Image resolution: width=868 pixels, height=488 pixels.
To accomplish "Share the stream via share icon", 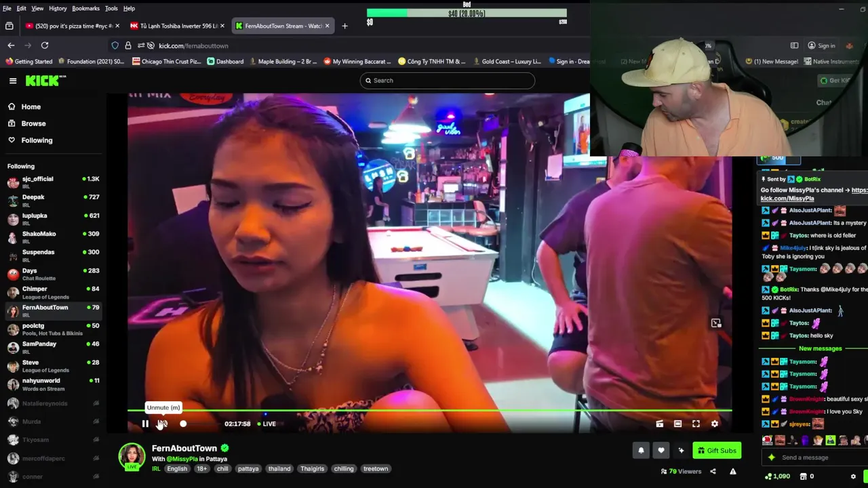I will pyautogui.click(x=713, y=471).
